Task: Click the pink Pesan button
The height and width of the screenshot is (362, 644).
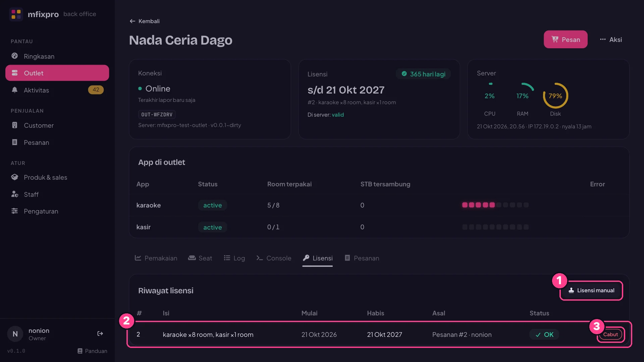Action: click(x=566, y=39)
